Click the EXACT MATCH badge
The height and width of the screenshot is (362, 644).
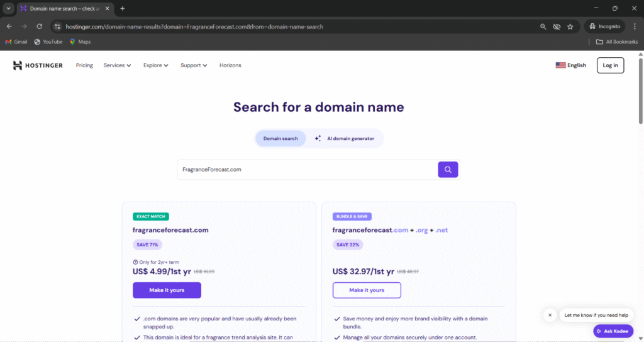[x=151, y=216]
